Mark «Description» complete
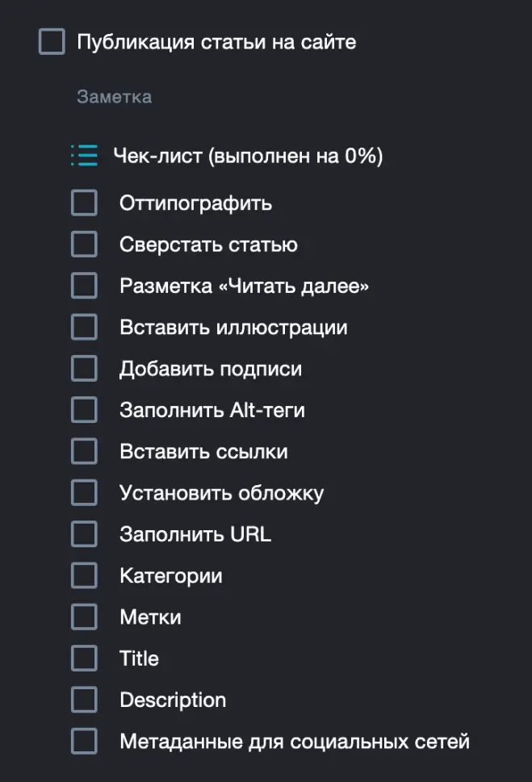Image resolution: width=532 pixels, height=782 pixels. pos(83,699)
